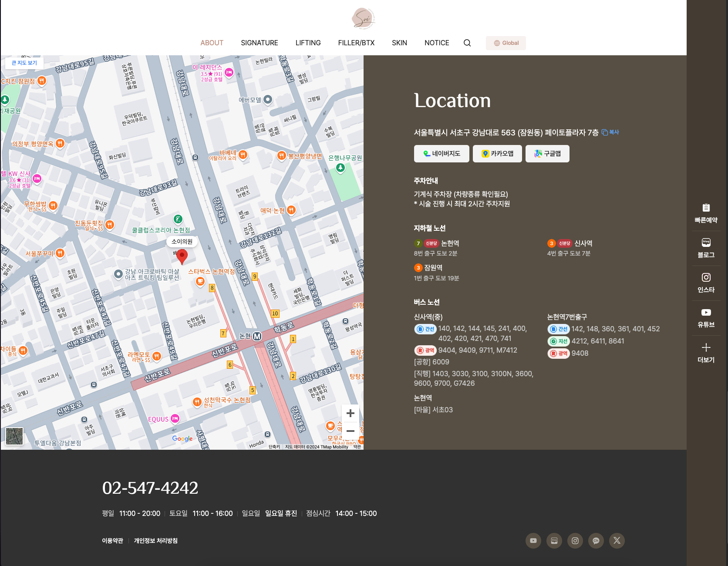Expand 더보기 plus in sidebar
The image size is (728, 566).
pyautogui.click(x=706, y=353)
